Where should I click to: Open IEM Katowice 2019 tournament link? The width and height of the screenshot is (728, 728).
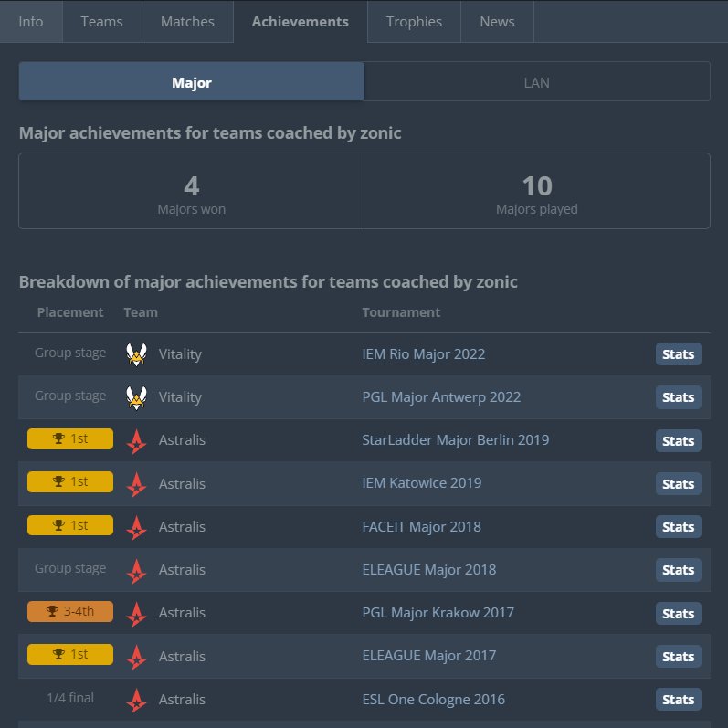click(422, 483)
